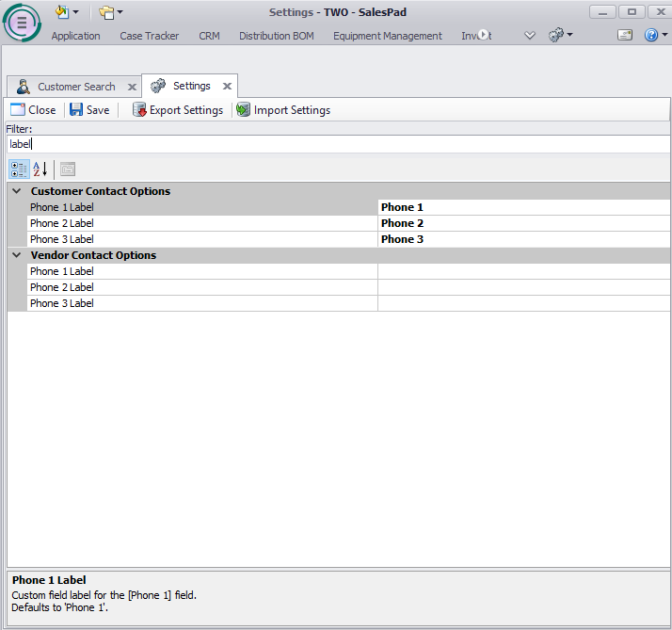The width and height of the screenshot is (672, 630).
Task: Close the Settings tab with its X
Action: point(227,87)
